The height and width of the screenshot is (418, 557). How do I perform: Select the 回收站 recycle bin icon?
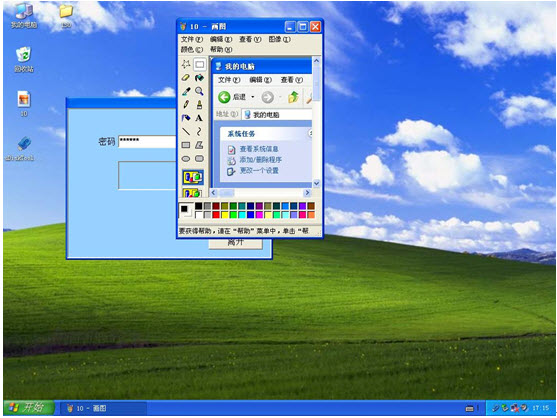point(24,59)
